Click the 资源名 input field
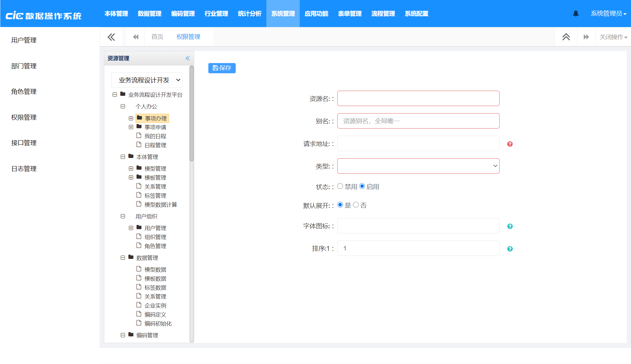The height and width of the screenshot is (364, 631). (x=418, y=99)
